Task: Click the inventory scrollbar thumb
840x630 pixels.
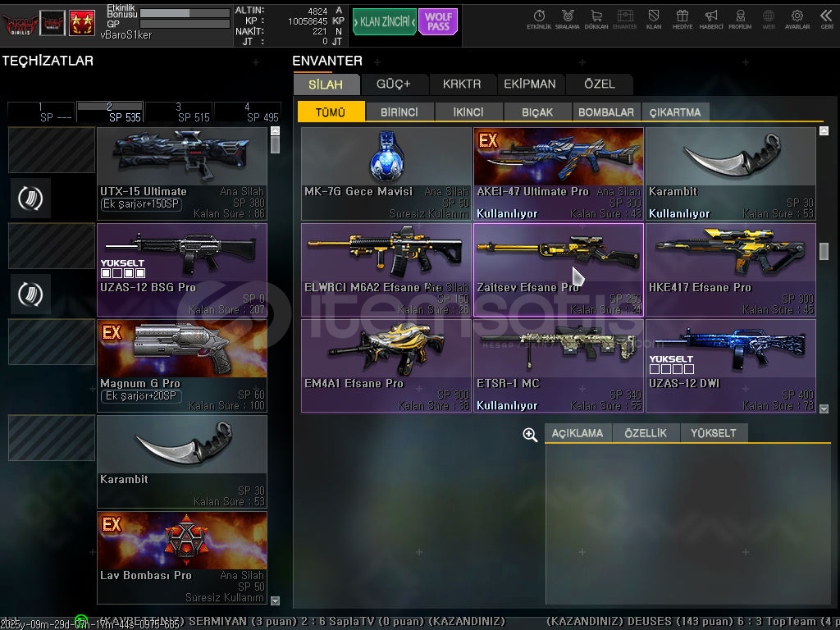Action: [824, 251]
